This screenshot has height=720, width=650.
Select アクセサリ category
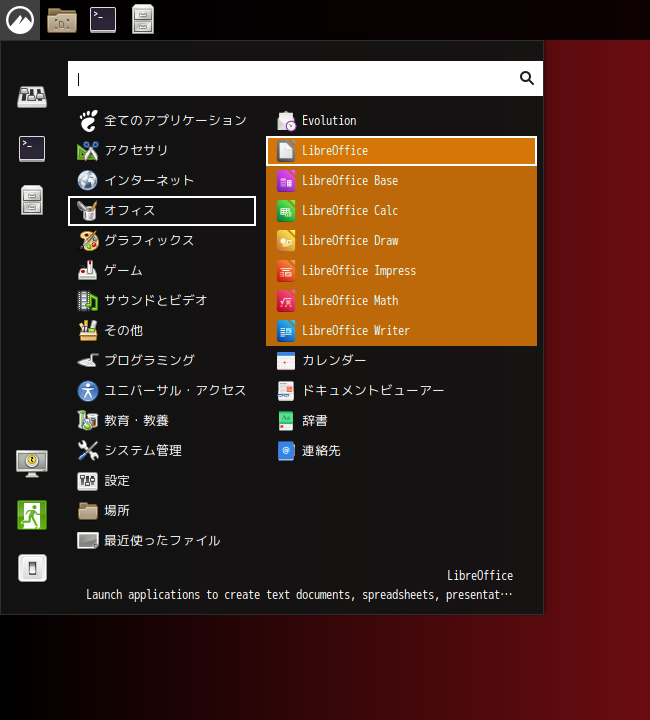point(162,151)
